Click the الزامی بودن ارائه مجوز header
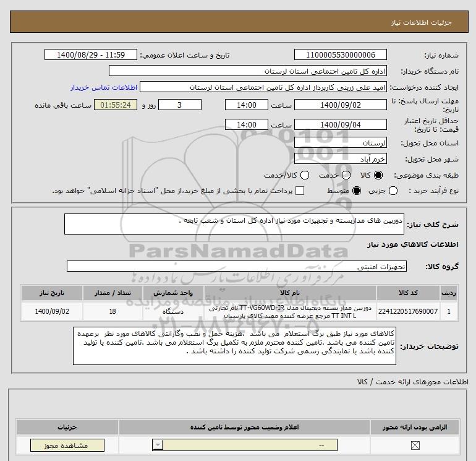The width and height of the screenshot is (476, 461). point(415,427)
